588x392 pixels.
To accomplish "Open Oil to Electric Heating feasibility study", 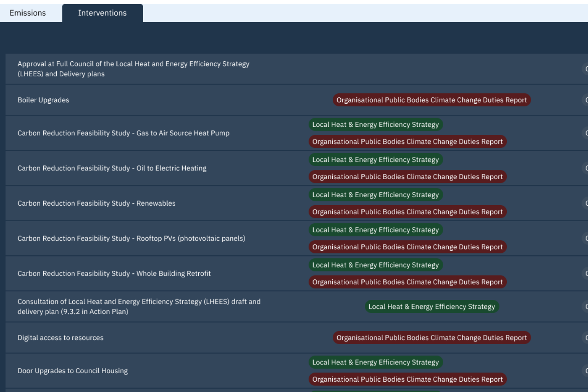I will pyautogui.click(x=112, y=168).
